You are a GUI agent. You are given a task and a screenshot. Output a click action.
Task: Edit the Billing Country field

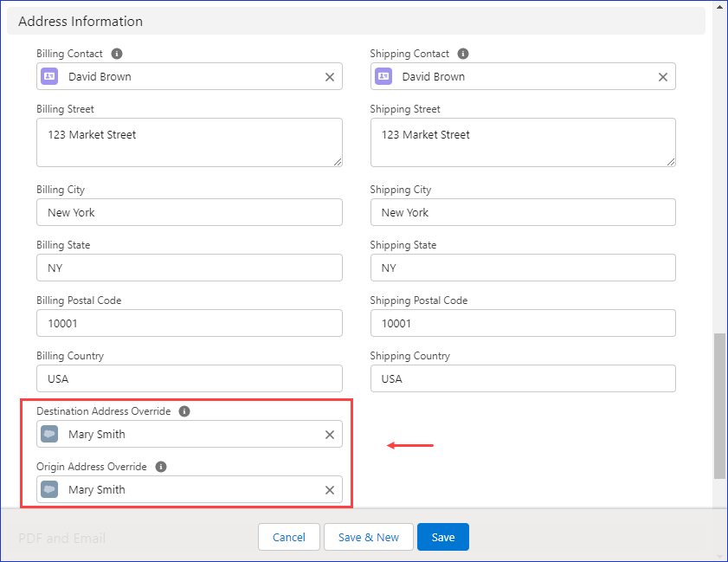pyautogui.click(x=190, y=378)
